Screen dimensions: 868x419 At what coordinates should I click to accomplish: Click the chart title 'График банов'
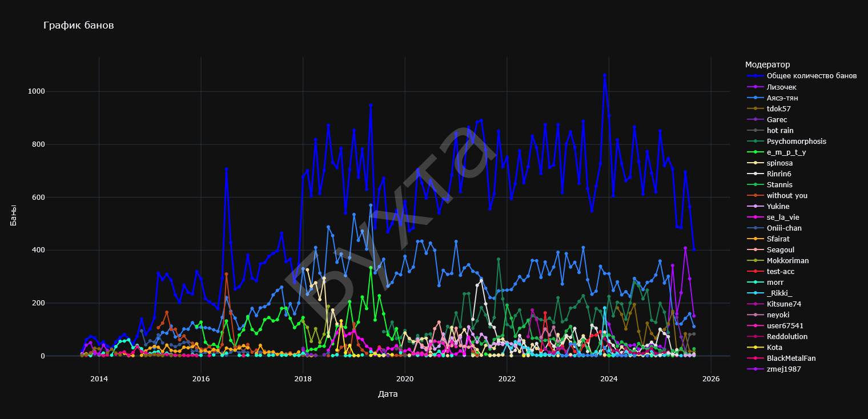click(78, 26)
